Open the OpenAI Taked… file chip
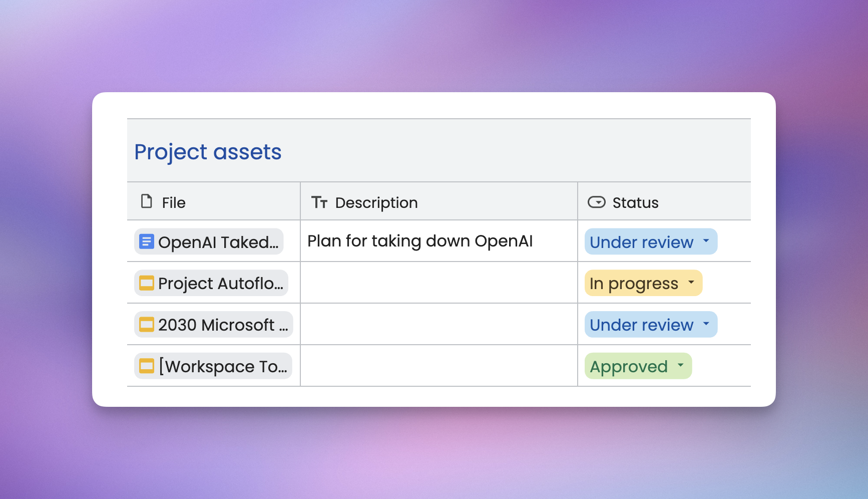This screenshot has height=499, width=868. [x=209, y=241]
